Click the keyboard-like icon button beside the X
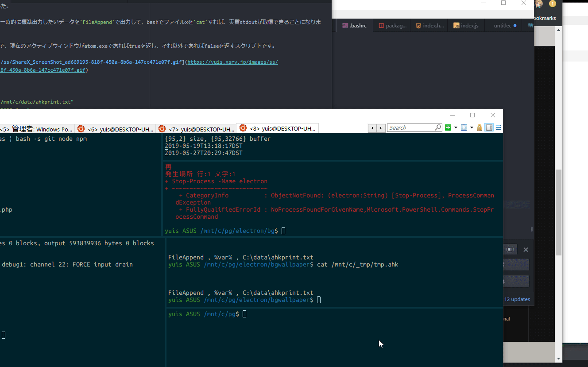 pos(509,250)
